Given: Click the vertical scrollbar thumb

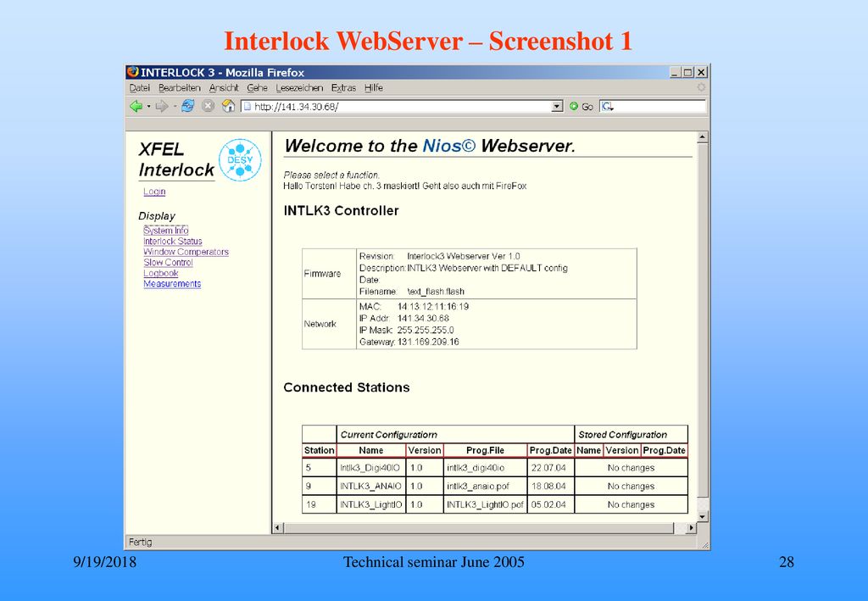Looking at the screenshot, I should [703, 320].
